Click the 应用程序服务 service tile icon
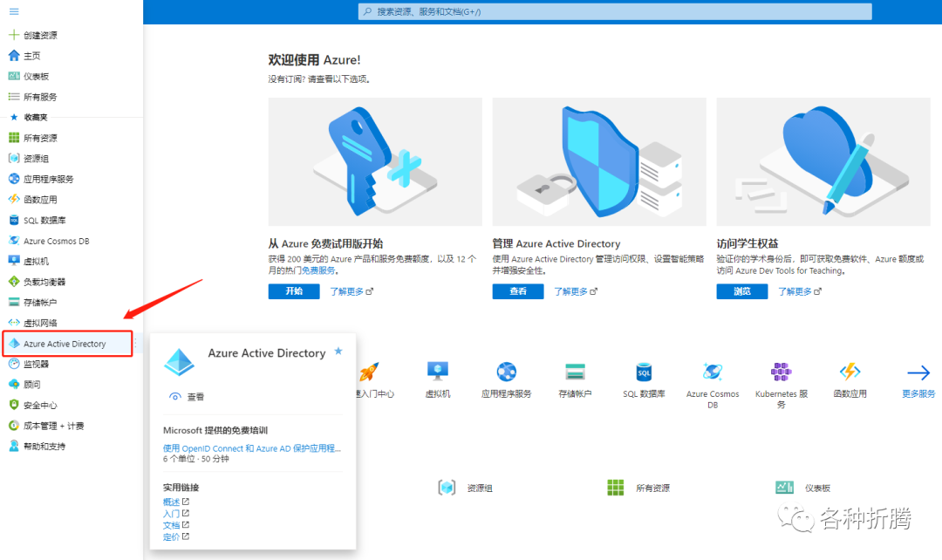Viewport: 942px width, 560px height. coord(507,372)
